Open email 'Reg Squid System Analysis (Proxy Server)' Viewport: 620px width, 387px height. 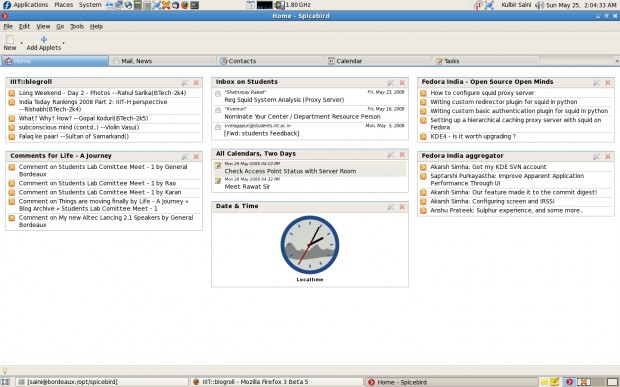(x=284, y=100)
